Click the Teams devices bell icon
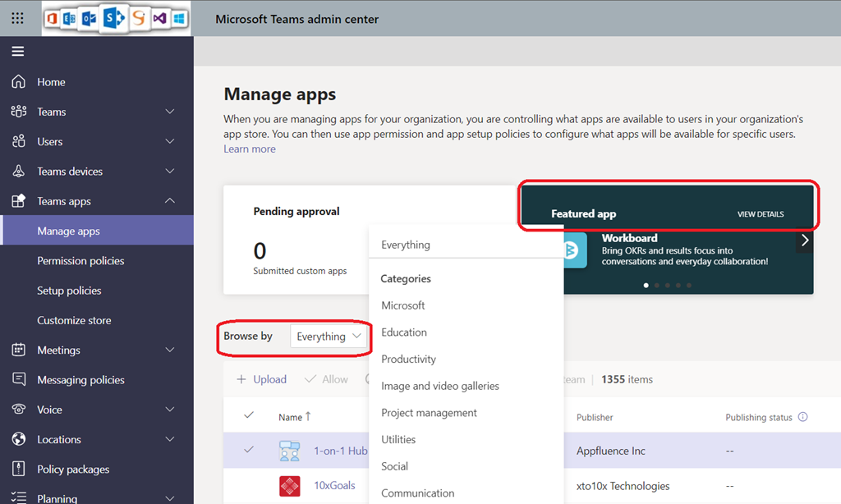Screen dimensions: 841x504 (x=18, y=172)
